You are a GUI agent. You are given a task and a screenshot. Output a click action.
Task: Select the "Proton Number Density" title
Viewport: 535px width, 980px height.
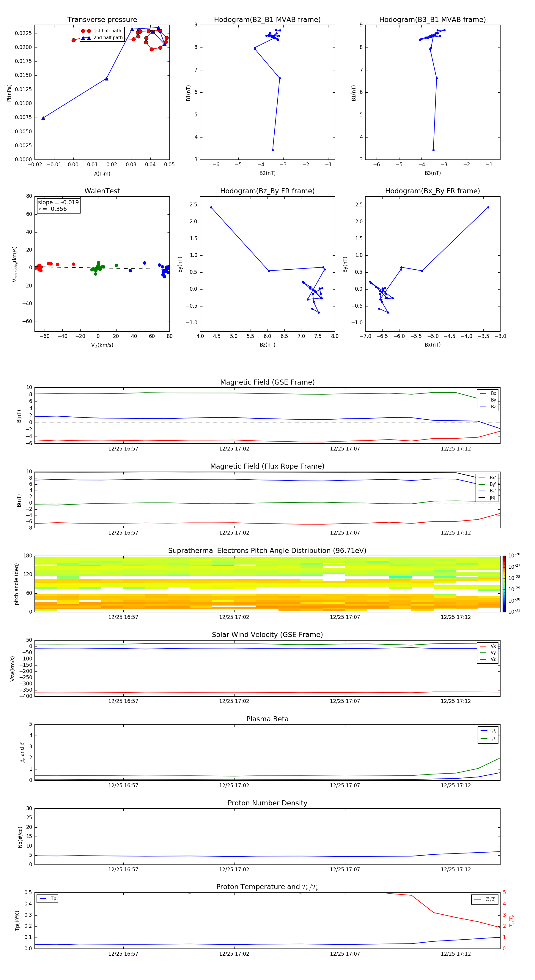coord(267,803)
